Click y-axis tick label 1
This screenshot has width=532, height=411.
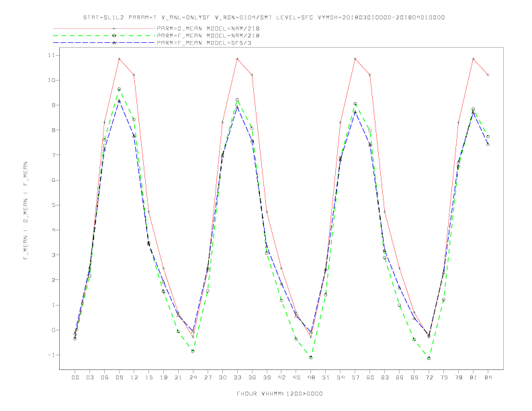point(54,305)
